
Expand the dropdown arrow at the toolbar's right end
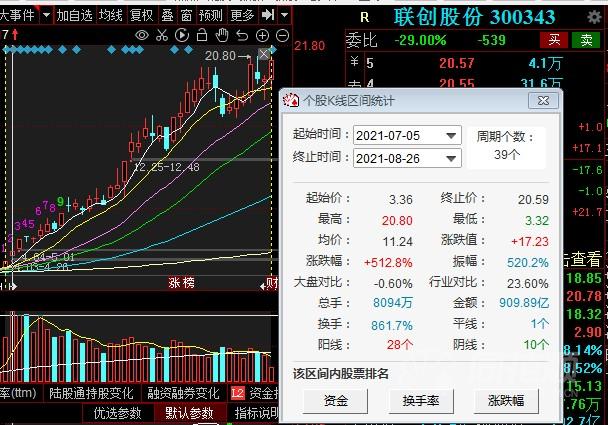tap(285, 15)
